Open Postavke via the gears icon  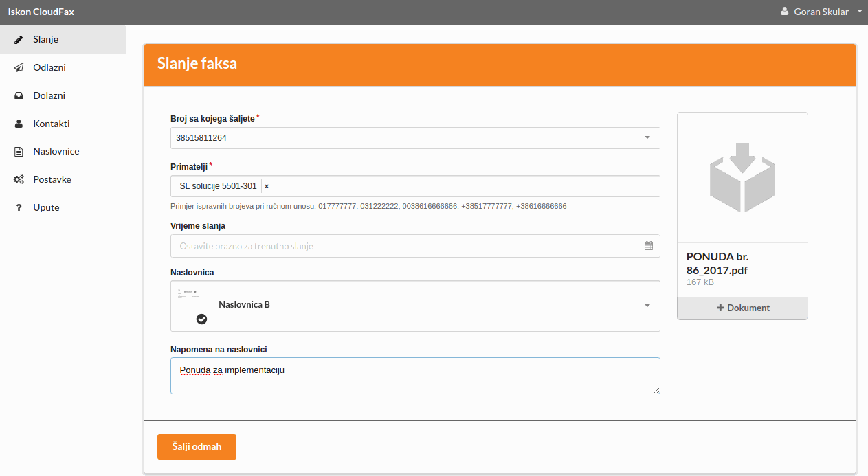19,179
